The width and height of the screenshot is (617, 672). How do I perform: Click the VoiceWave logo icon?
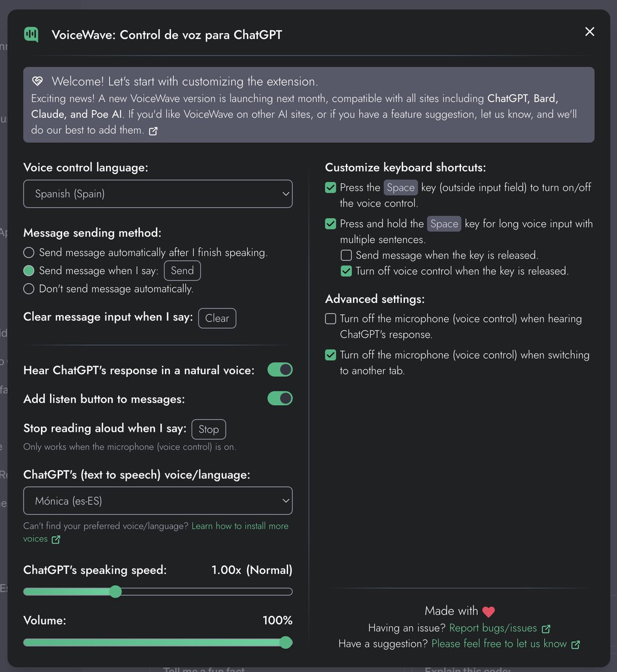(x=31, y=34)
